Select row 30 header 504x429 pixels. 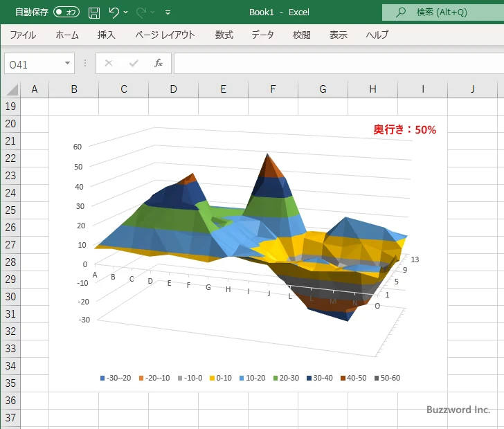click(x=10, y=297)
